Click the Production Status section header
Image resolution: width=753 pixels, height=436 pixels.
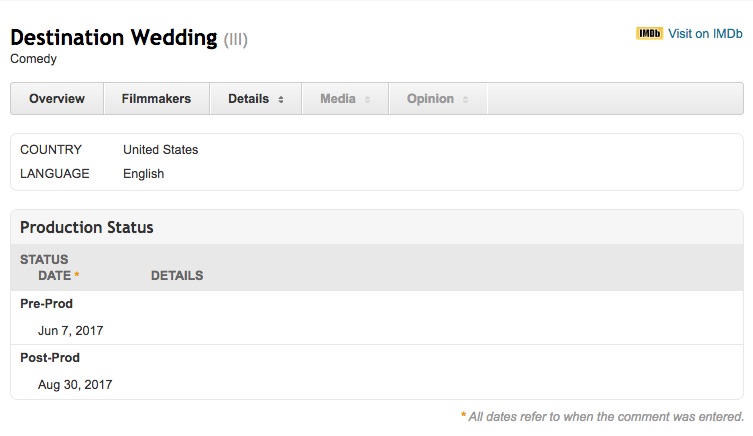pyautogui.click(x=87, y=228)
